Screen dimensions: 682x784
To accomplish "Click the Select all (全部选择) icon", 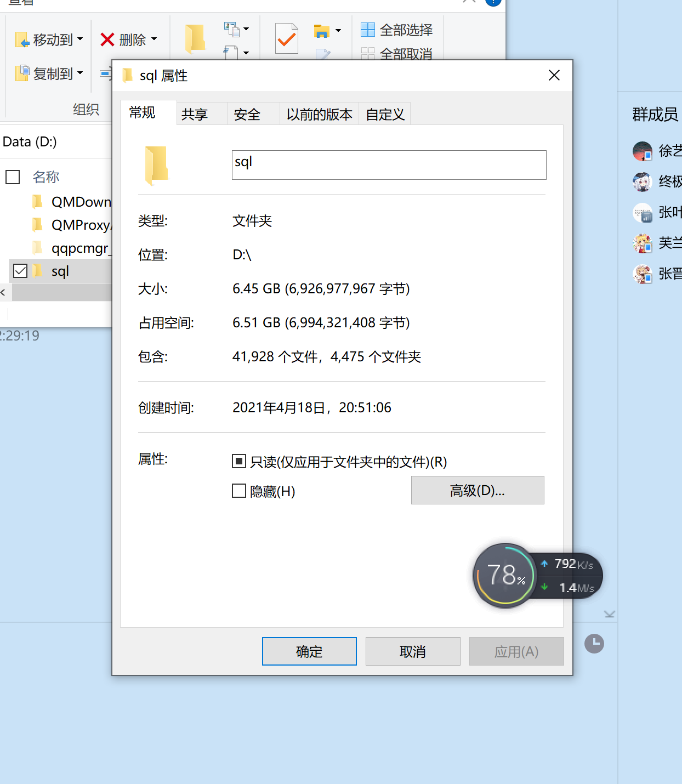I will [367, 30].
